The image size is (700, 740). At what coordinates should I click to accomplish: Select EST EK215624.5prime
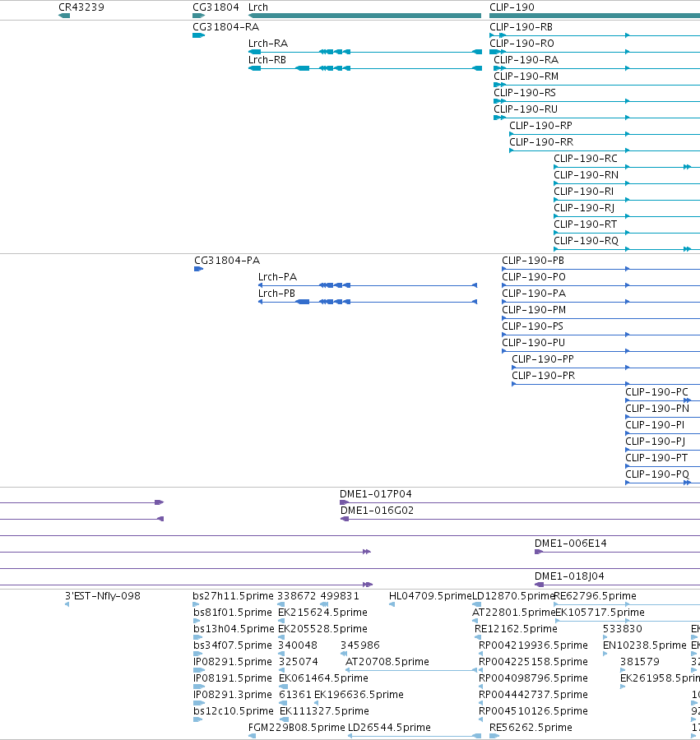tap(323, 613)
